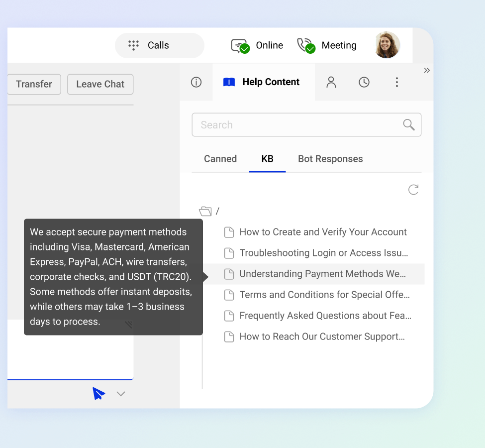Click the Transfer button
485x448 pixels.
pyautogui.click(x=34, y=84)
